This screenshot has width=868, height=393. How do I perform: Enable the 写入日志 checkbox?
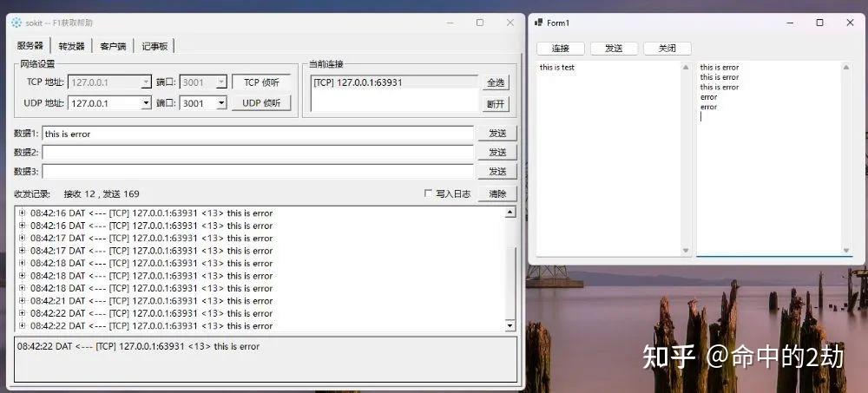[427, 193]
